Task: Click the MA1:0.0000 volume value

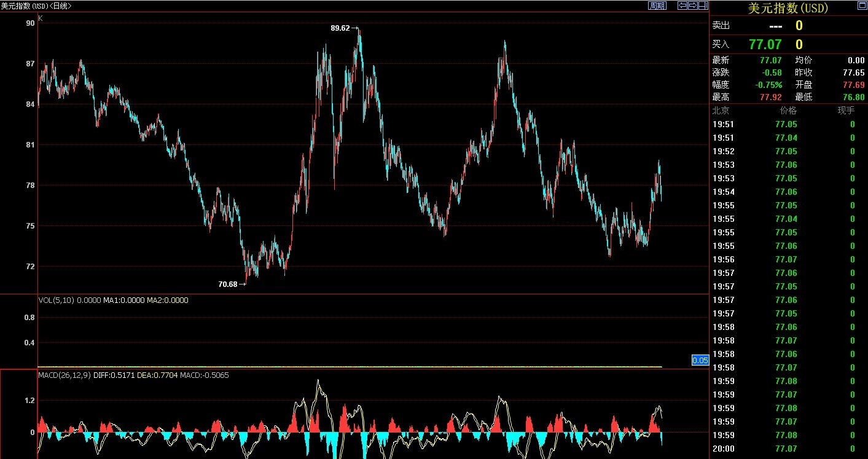Action: click(123, 300)
